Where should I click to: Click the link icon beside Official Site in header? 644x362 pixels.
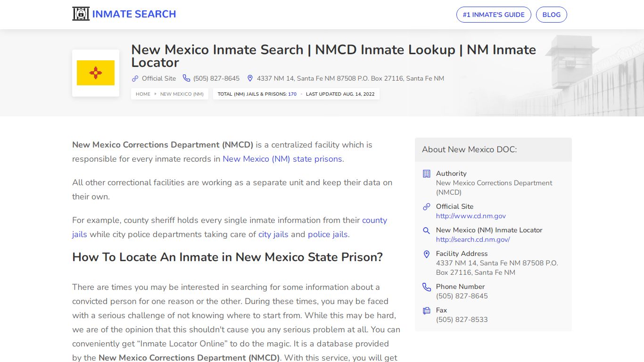(x=135, y=79)
